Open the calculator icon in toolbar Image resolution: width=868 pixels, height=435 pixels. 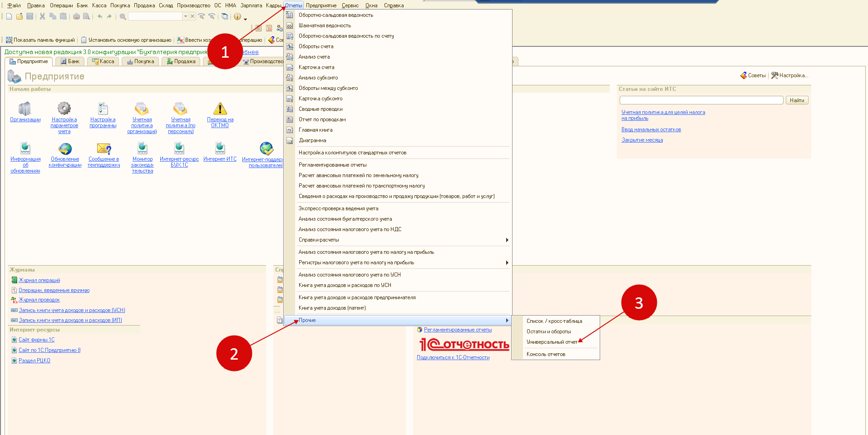click(x=258, y=28)
